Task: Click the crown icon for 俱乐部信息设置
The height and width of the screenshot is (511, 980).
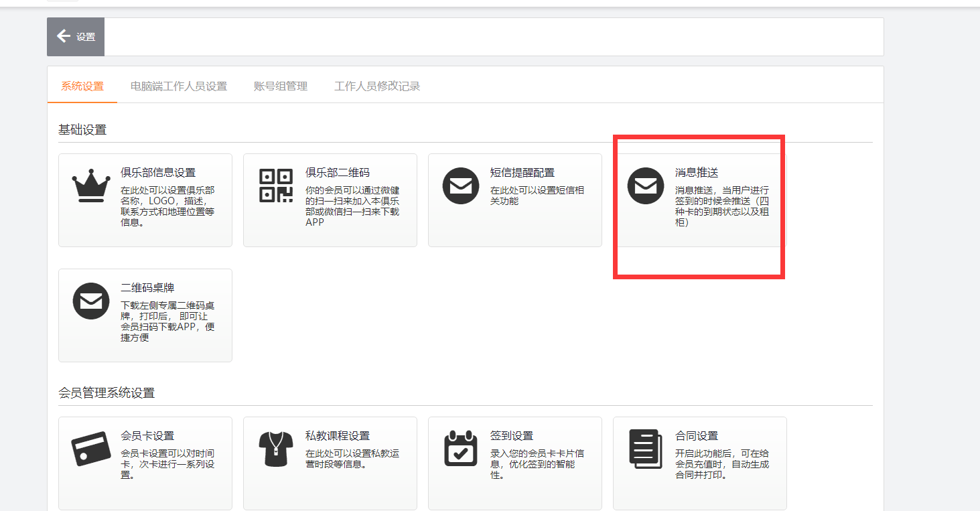Action: pyautogui.click(x=91, y=186)
